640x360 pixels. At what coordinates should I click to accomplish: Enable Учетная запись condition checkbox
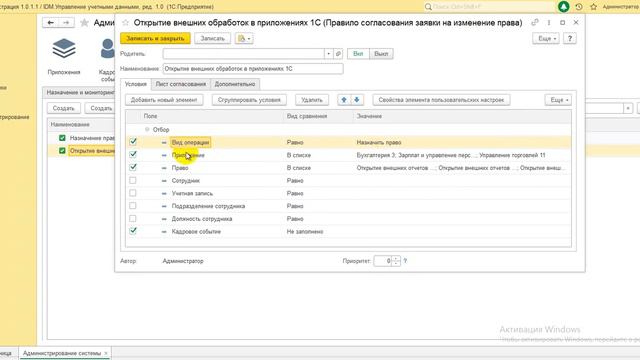133,193
